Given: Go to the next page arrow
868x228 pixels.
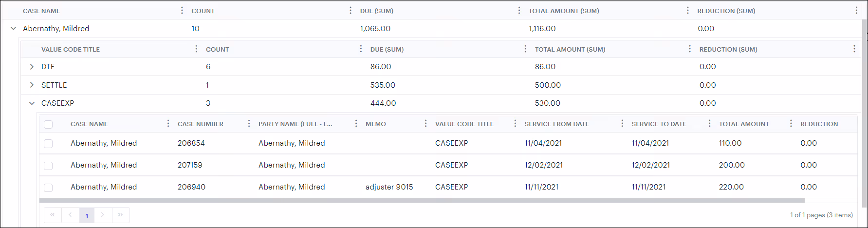Looking at the screenshot, I should click(x=103, y=215).
